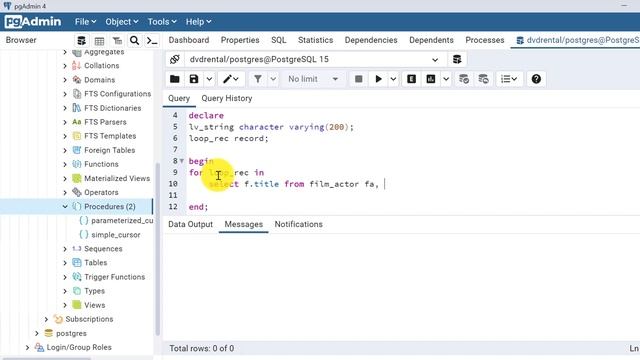Screen dimensions: 640x360
Task: Open File folder icon in query toolbar
Action: point(175,79)
